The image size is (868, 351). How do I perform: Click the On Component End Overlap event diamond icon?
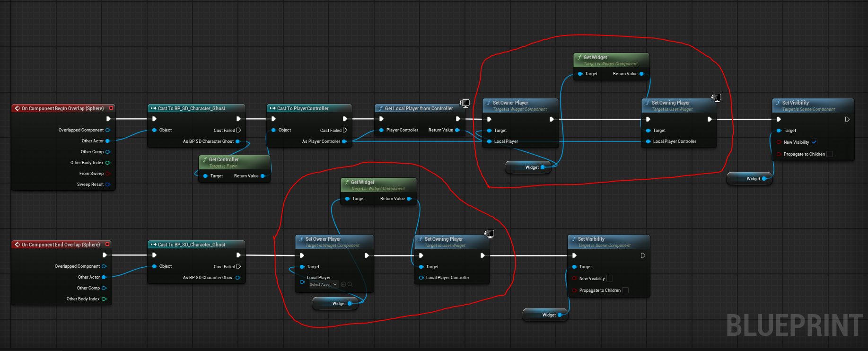pyautogui.click(x=18, y=245)
